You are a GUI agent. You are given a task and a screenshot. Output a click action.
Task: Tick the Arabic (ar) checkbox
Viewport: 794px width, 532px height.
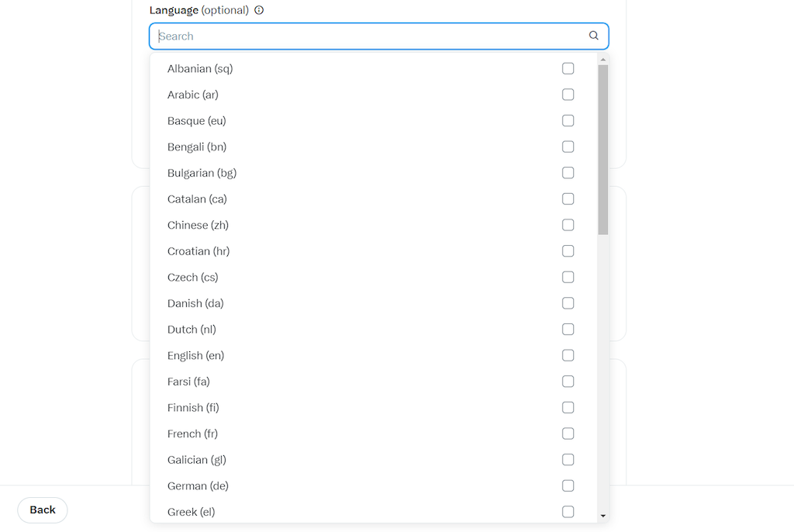click(568, 95)
